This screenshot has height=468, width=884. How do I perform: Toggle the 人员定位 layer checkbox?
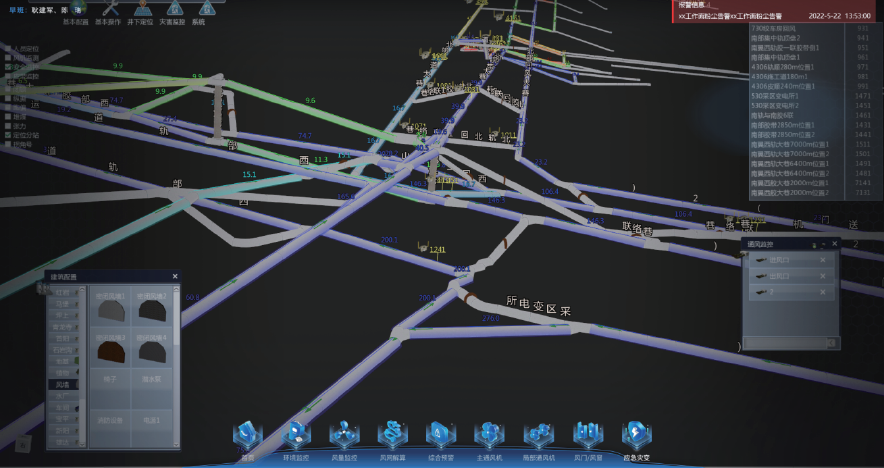7,48
